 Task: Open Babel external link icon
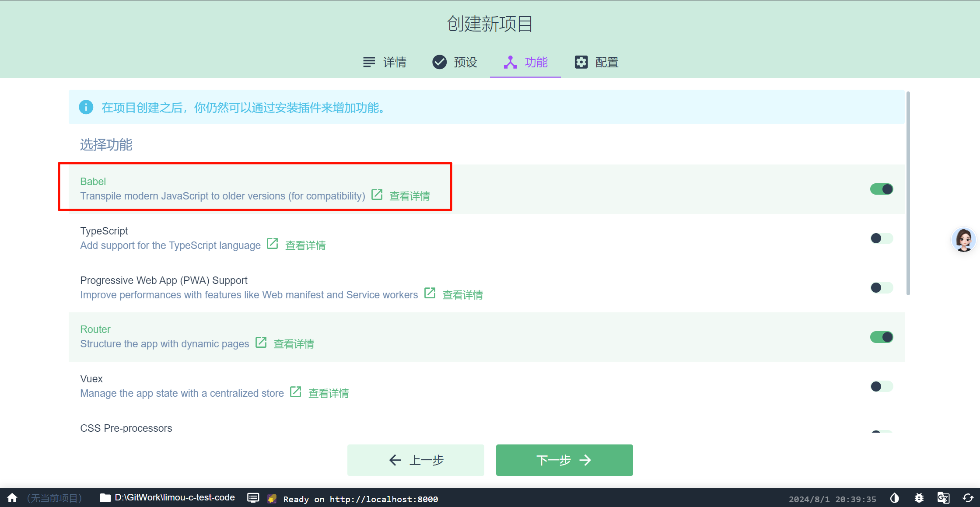(377, 194)
